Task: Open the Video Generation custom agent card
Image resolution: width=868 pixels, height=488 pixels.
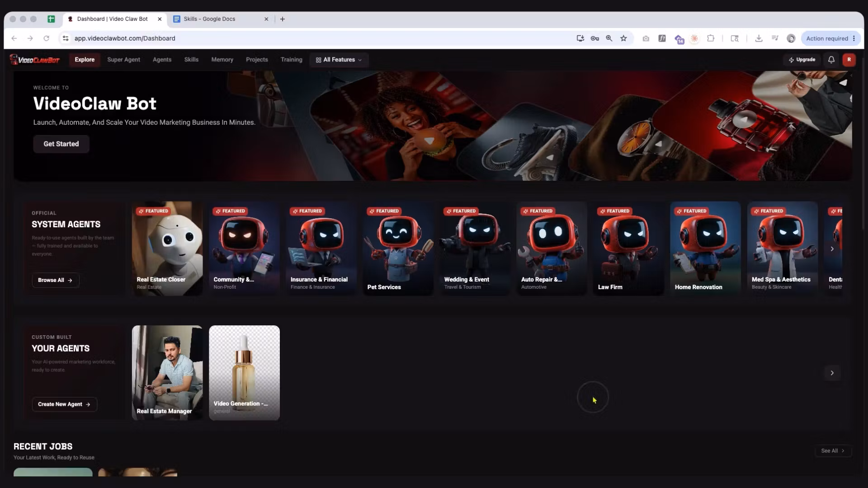Action: pos(244,373)
